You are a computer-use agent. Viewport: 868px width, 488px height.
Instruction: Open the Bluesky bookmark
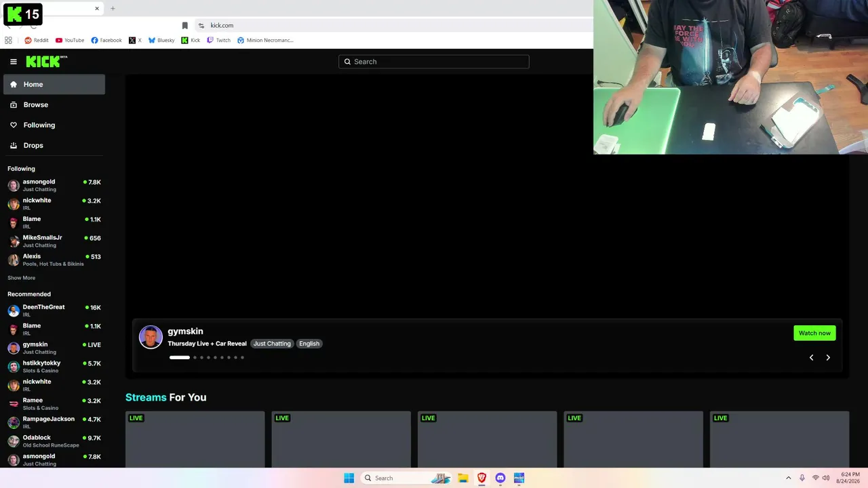coord(161,40)
